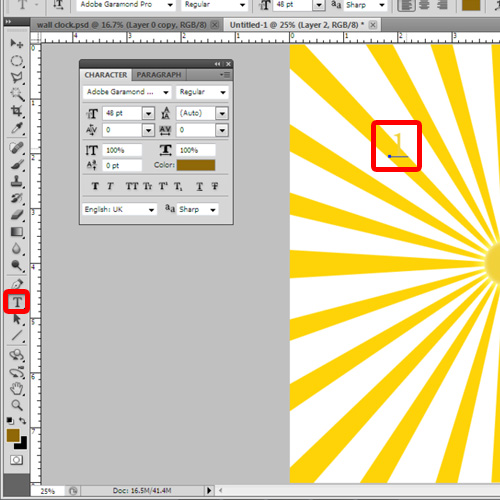
Task: Collapse Character panel to icons
Action: [217, 64]
